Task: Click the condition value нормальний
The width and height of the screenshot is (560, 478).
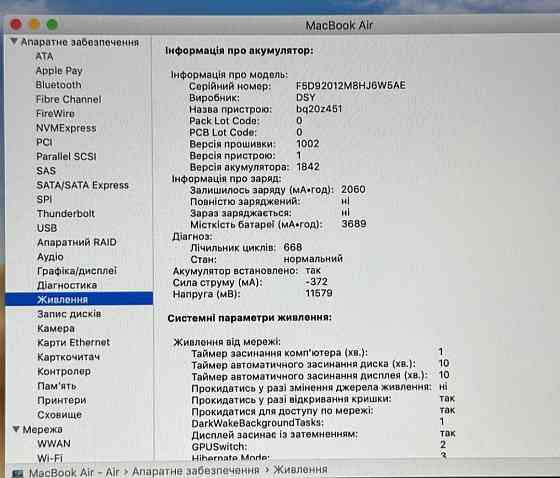Action: [x=313, y=259]
